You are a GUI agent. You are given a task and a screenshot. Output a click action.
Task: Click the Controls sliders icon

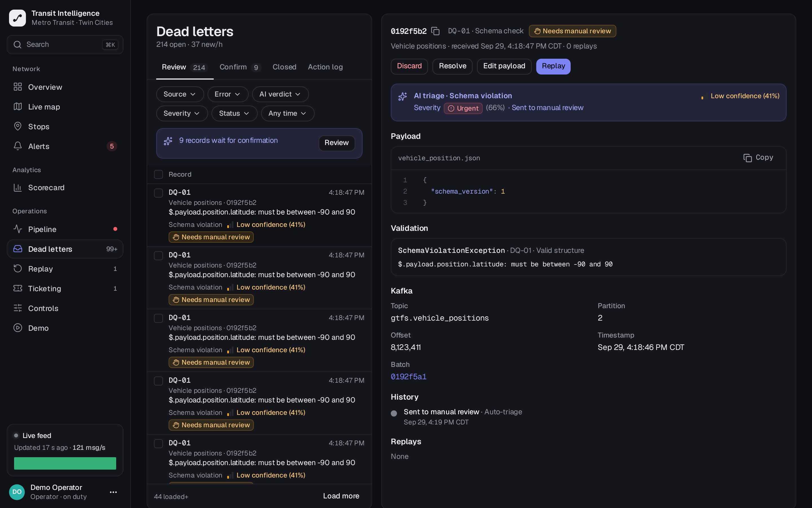[x=18, y=308]
